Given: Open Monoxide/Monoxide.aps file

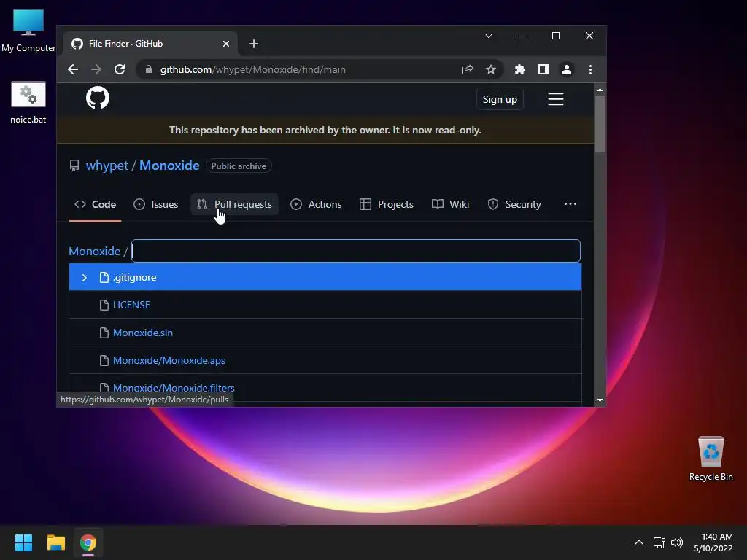Looking at the screenshot, I should click(x=169, y=360).
